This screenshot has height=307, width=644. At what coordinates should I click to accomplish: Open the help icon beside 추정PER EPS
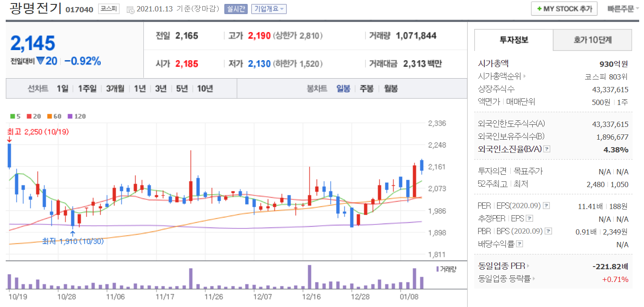tap(530, 218)
